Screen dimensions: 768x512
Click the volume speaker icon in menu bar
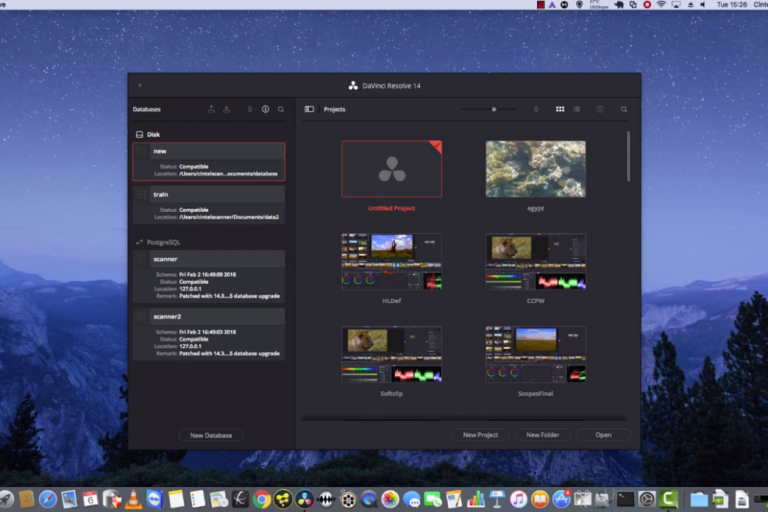(703, 4)
